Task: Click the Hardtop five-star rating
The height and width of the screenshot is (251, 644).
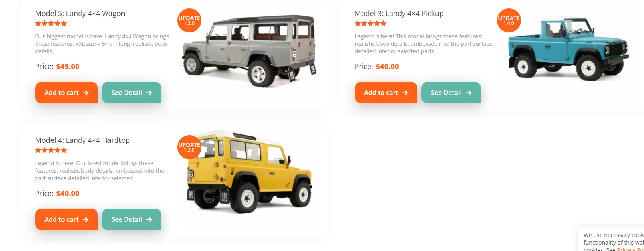Action: point(51,150)
